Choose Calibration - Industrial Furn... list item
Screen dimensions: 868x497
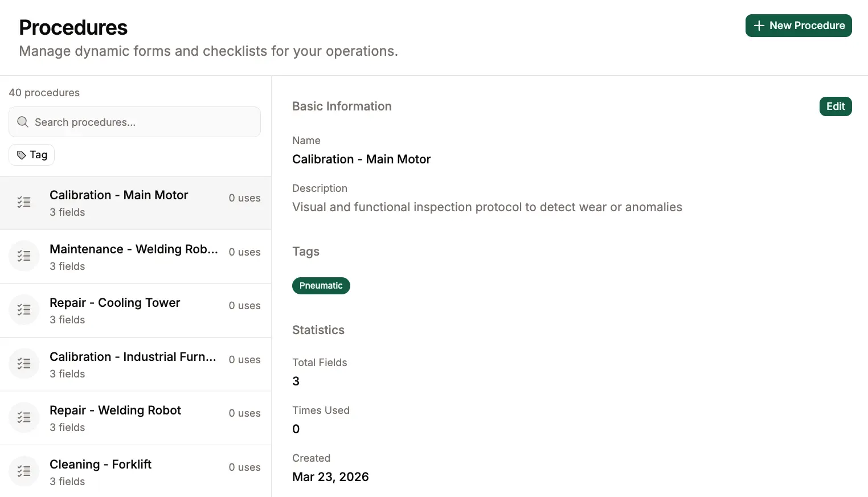click(x=132, y=357)
